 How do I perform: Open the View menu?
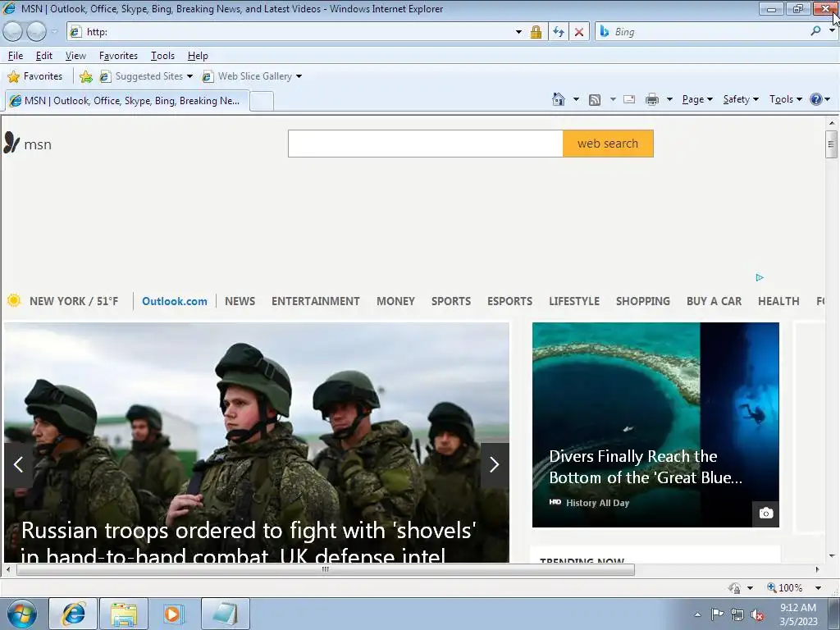[75, 56]
